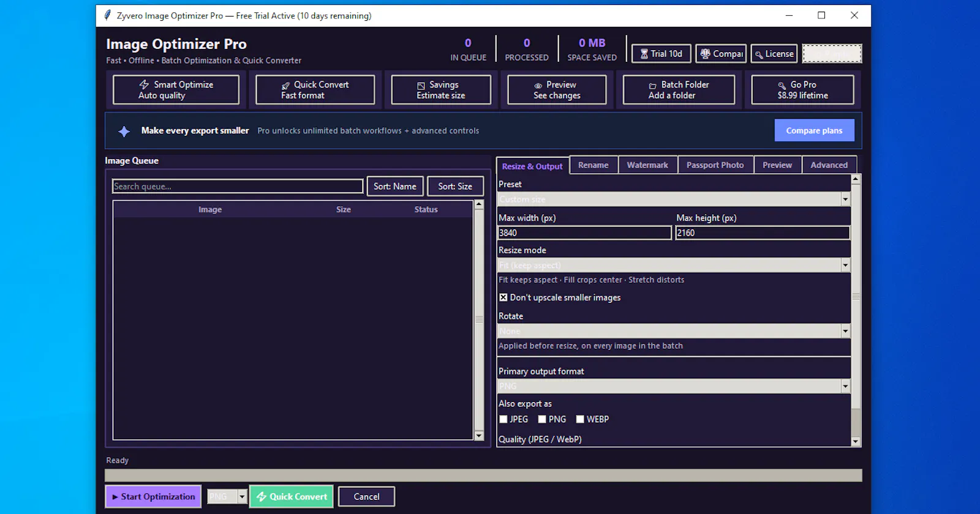Click the image queue scrollbar down arrow
This screenshot has height=514, width=980.
(479, 436)
